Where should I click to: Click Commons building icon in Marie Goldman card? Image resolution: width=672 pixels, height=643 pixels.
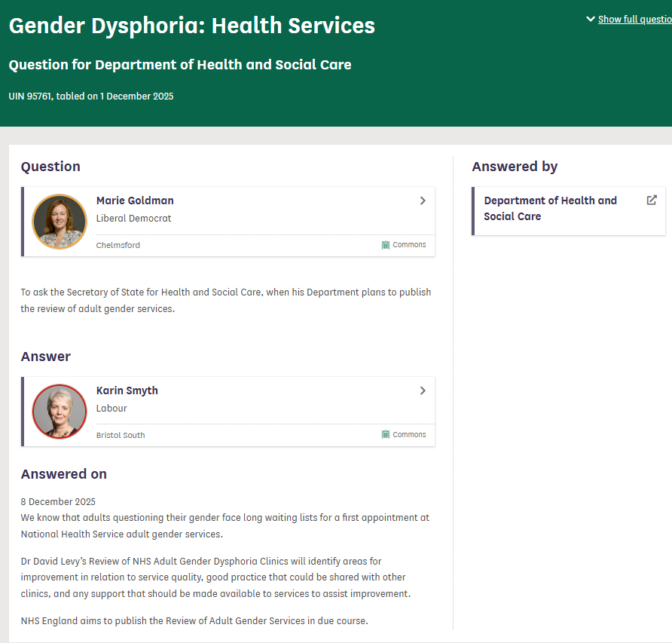point(386,245)
